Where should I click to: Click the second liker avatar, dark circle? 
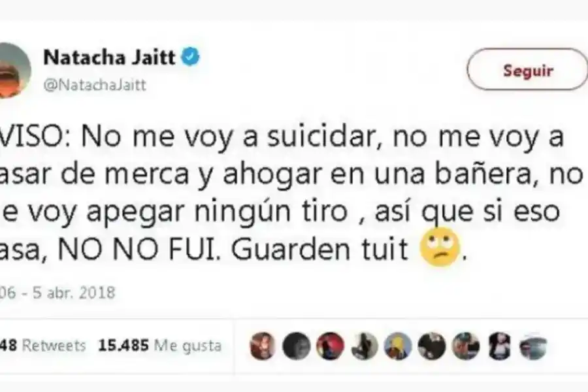[x=296, y=346]
